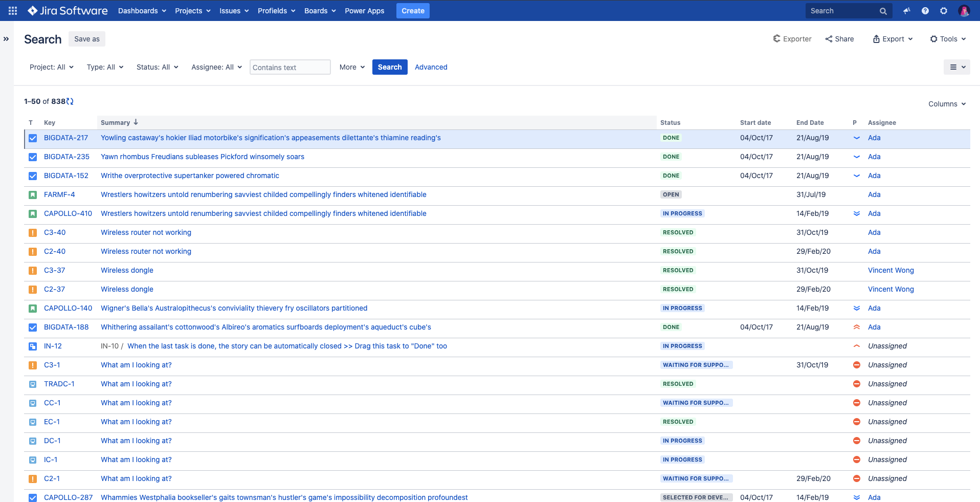Open your profile avatar
The image size is (980, 502).
964,10
